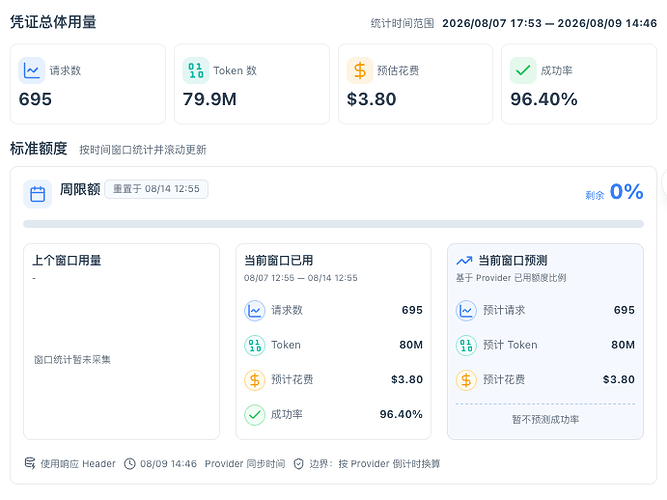Click the 使用响应 Header label
The width and height of the screenshot is (667, 500).
[78, 463]
